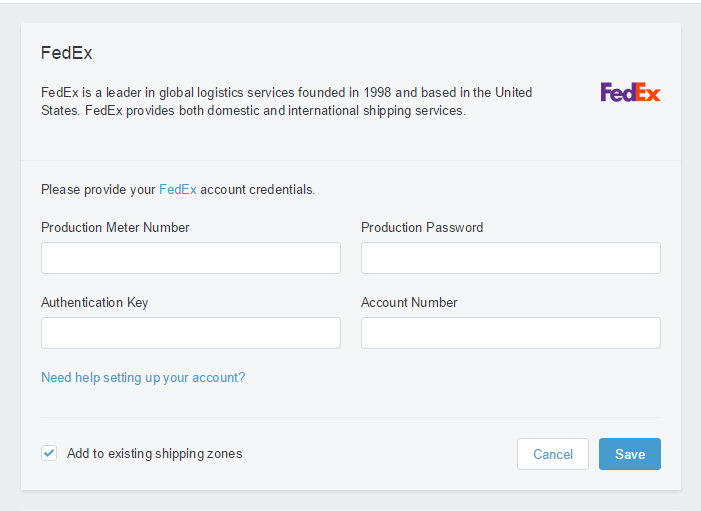Click the words 'account credentials' in the prompt
Viewport: 701px width, 511px height.
tap(258, 189)
